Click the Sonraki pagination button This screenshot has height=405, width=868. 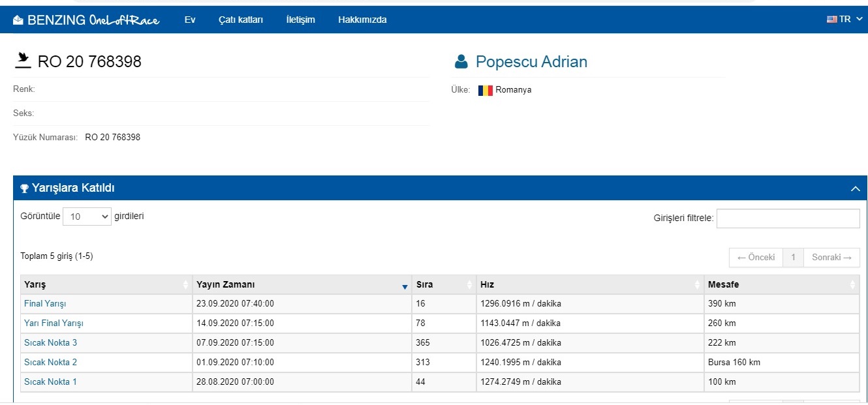pyautogui.click(x=830, y=257)
